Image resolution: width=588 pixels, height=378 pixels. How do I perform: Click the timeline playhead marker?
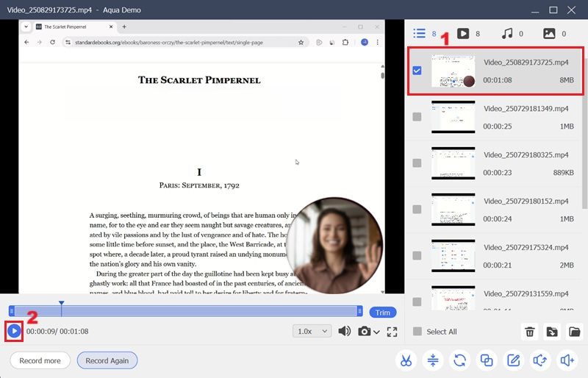point(61,303)
